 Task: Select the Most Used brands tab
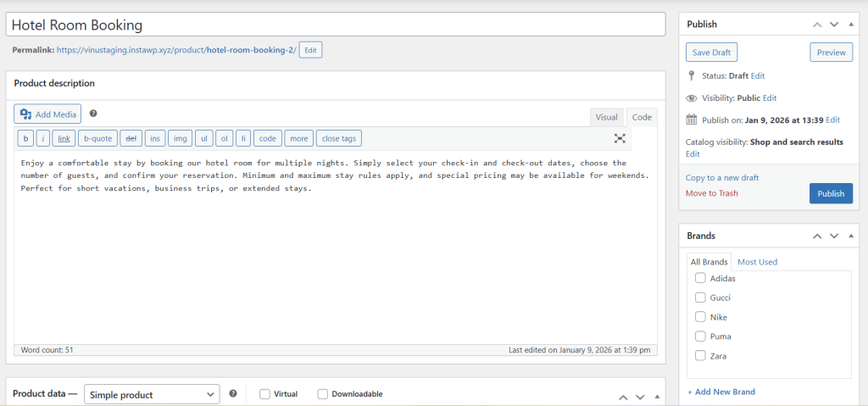tap(757, 262)
